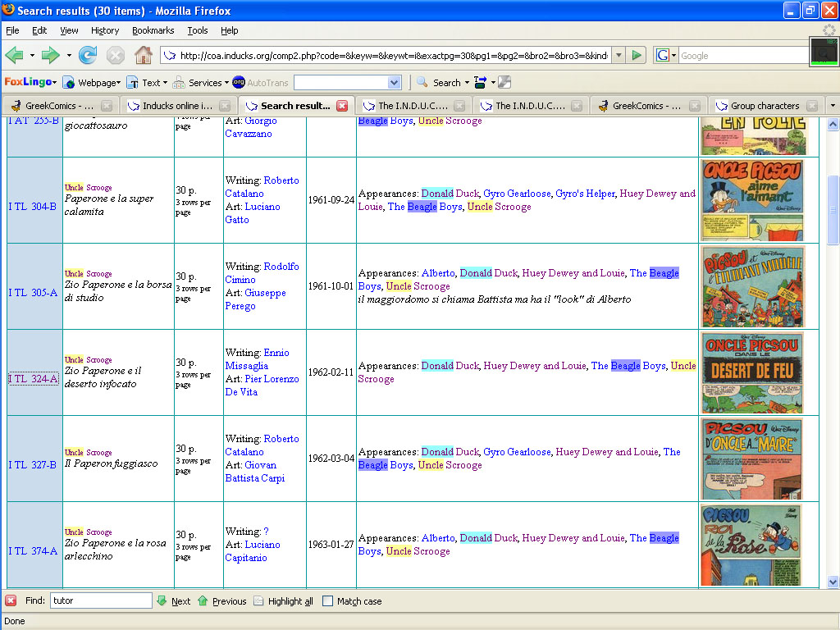
Task: Click the Picsou d'Oncle a Maire cover thumbnail
Action: pos(751,459)
